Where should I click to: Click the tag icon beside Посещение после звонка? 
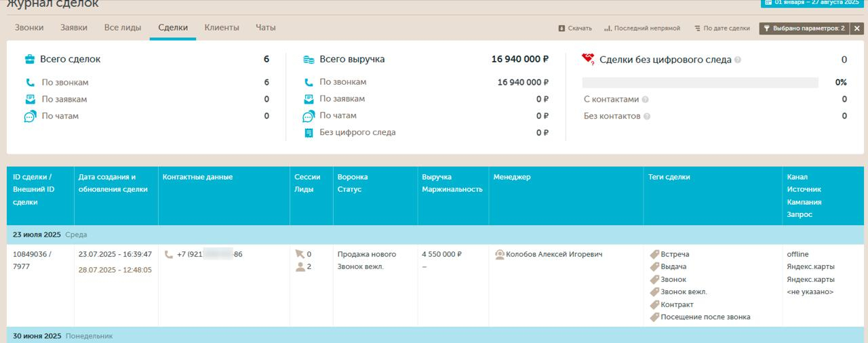(654, 317)
